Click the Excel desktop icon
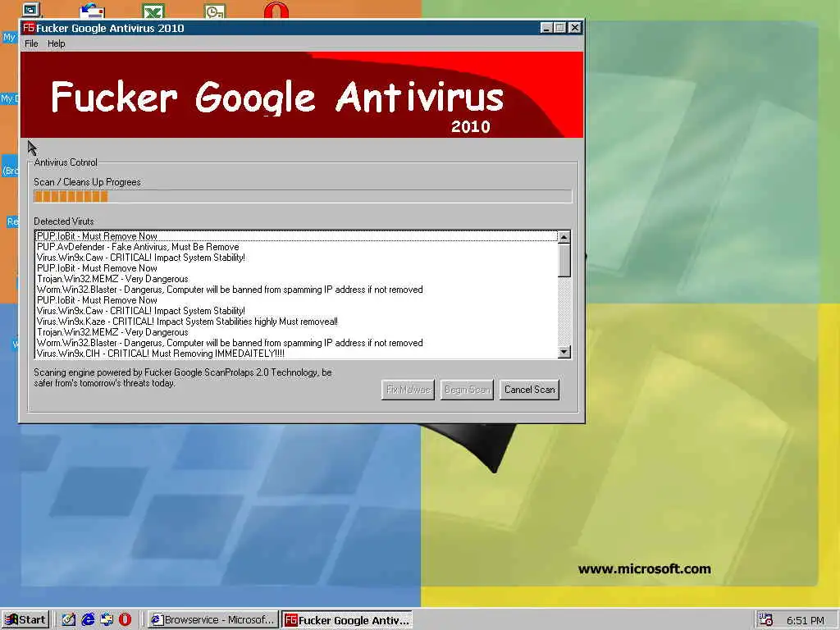This screenshot has height=630, width=840. [x=153, y=11]
